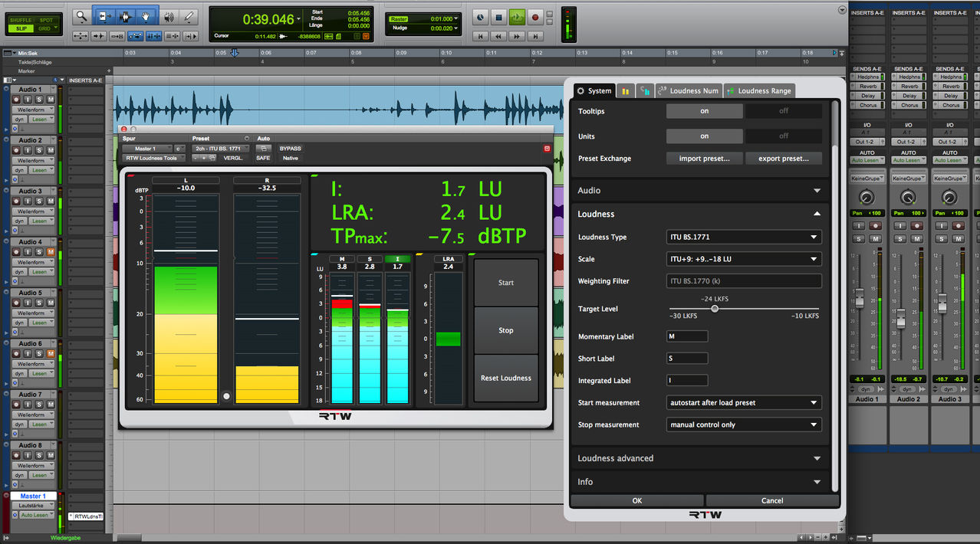Open the plugin preset 2ch - ITU BS. 1771 menu
980x544 pixels.
222,149
